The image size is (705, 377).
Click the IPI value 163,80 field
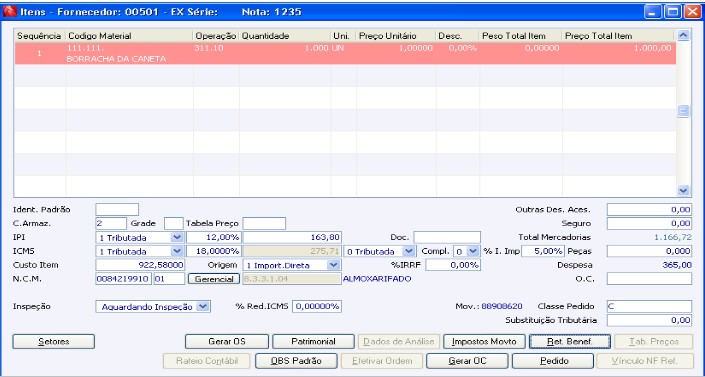(x=292, y=237)
